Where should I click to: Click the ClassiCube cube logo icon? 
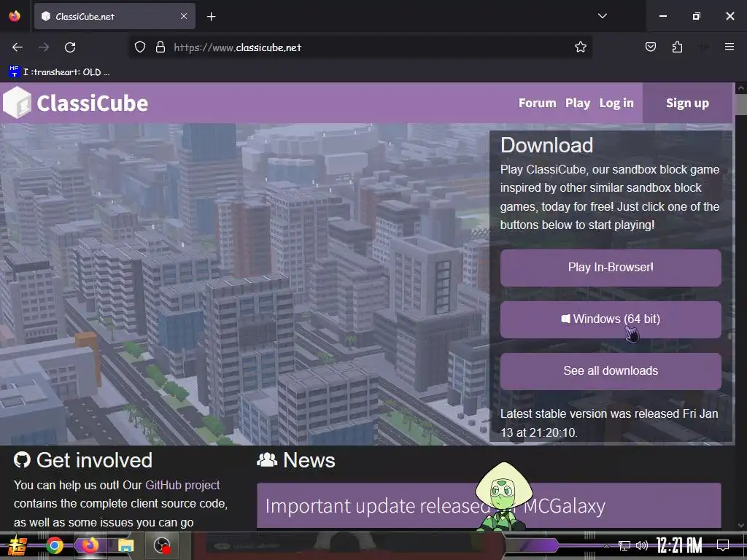tap(18, 102)
